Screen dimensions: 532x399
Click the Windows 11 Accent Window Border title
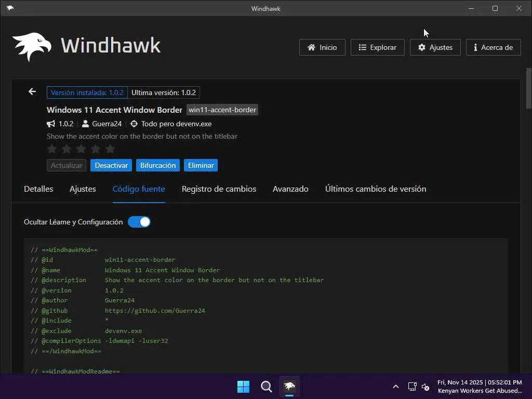[x=114, y=110]
